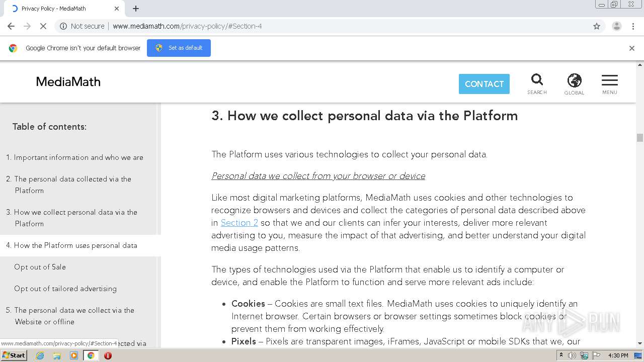This screenshot has height=362, width=644.
Task: Open the file explorer taskbar icon
Action: (57, 355)
